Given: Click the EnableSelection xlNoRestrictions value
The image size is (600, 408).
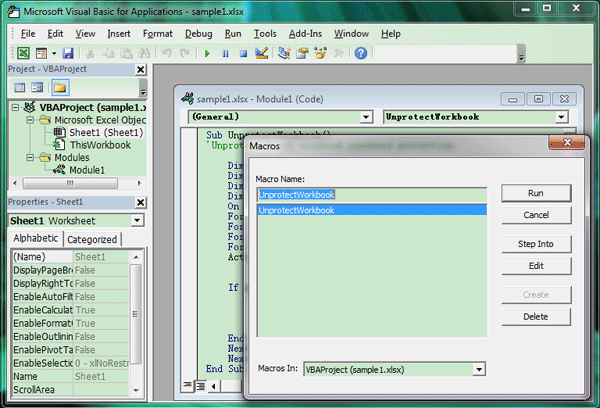Looking at the screenshot, I should (x=101, y=363).
